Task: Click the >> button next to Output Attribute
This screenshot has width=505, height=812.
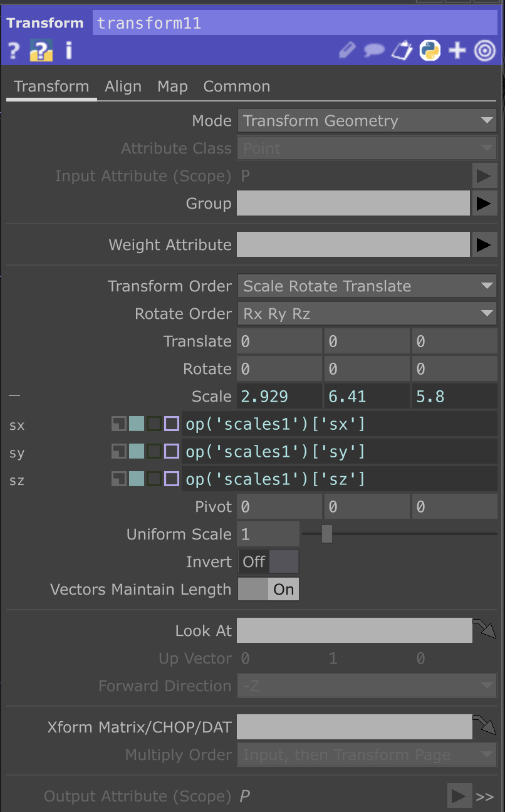Action: (x=484, y=796)
